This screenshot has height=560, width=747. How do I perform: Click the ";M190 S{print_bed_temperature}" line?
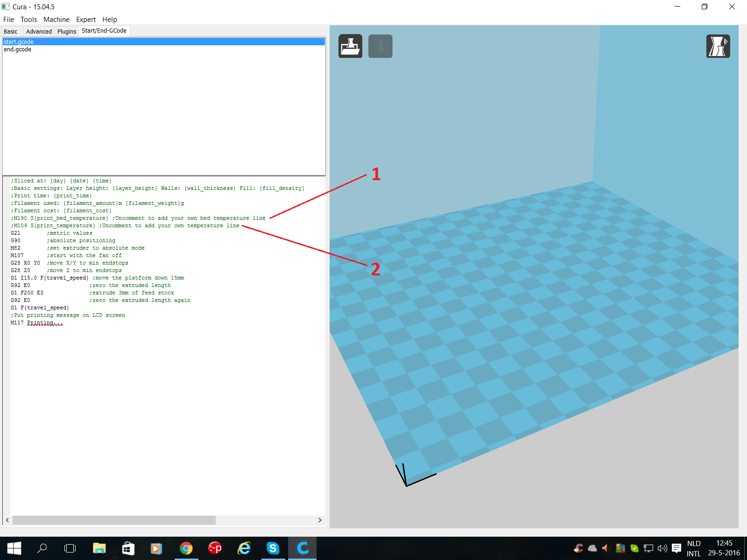pos(138,218)
